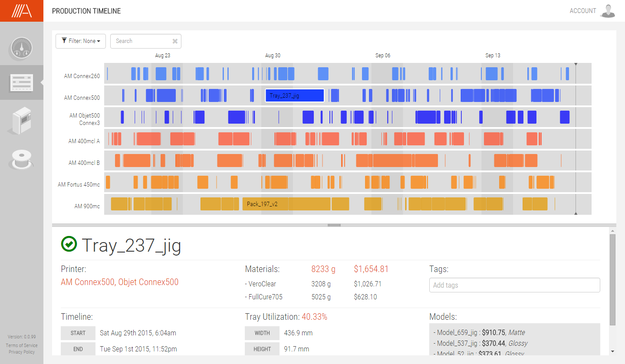Click the Add tags input box
625x364 pixels.
tap(514, 285)
